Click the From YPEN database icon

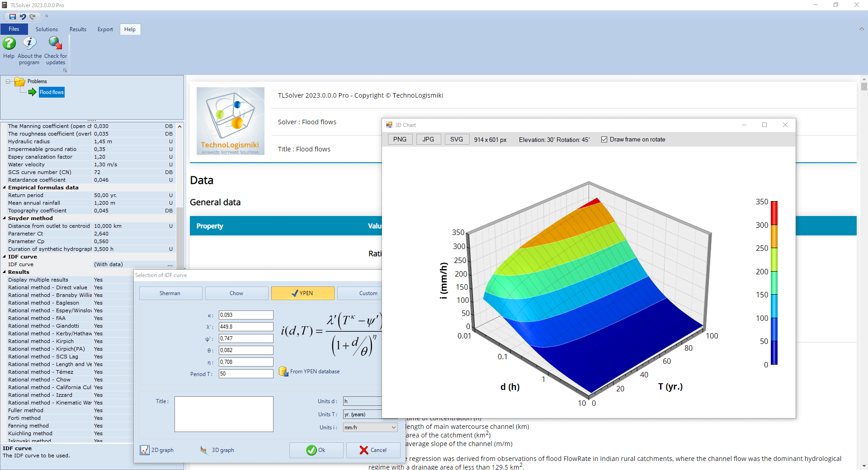[x=283, y=371]
